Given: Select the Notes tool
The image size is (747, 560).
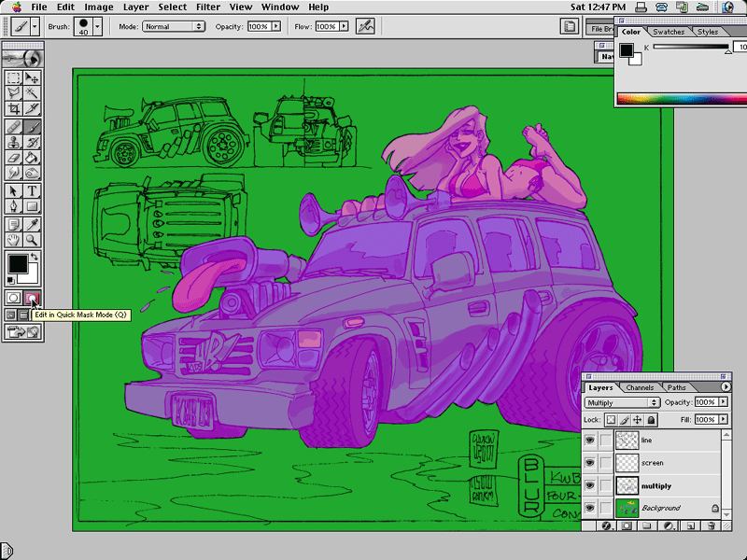Looking at the screenshot, I should [13, 225].
